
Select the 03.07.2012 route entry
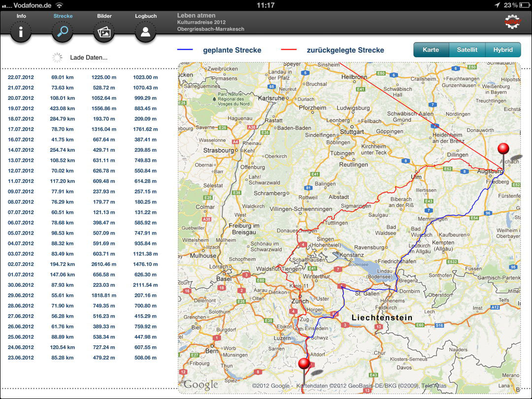pyautogui.click(x=83, y=254)
